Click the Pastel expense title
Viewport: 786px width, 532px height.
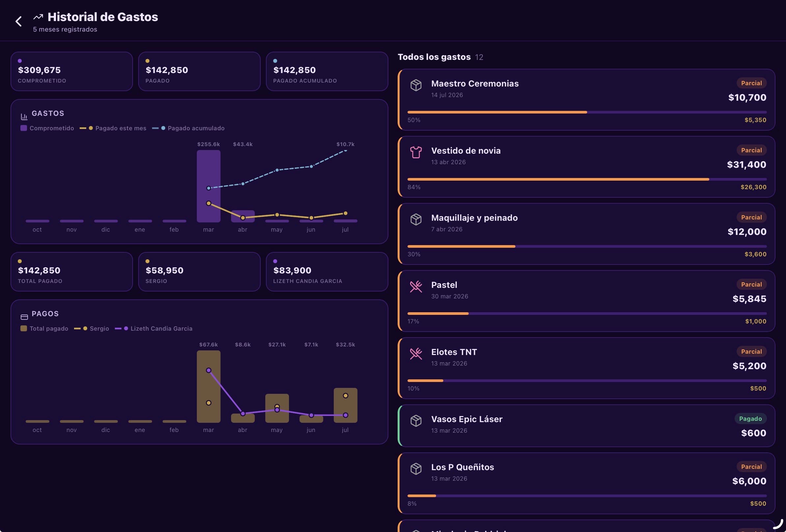coord(444,285)
